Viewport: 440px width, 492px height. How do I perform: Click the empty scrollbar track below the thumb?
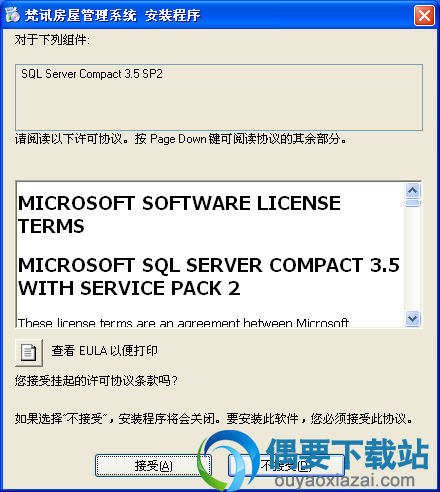coord(413,258)
